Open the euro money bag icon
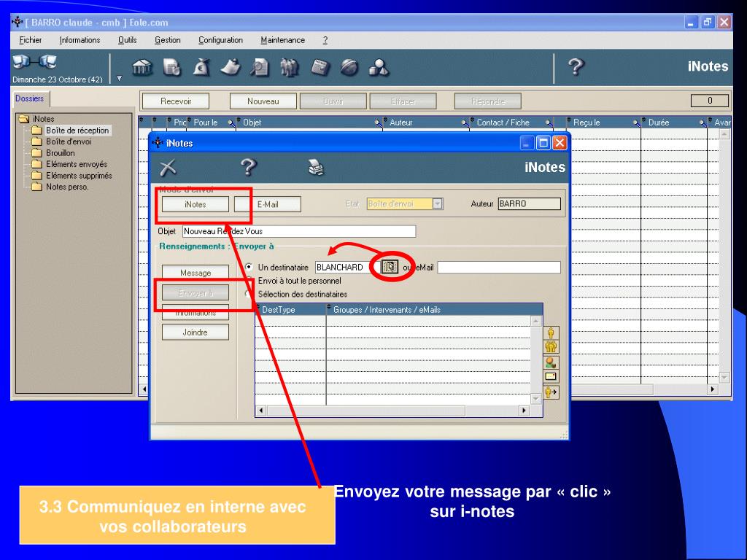This screenshot has width=747, height=560. pos(201,68)
